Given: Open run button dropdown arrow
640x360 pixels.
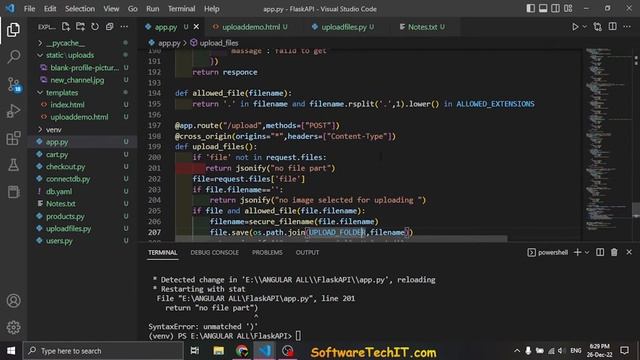Looking at the screenshot, I should 584,27.
